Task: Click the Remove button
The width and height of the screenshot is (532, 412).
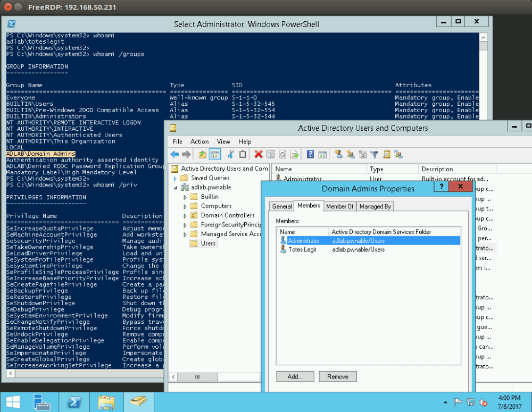Action: [x=337, y=376]
